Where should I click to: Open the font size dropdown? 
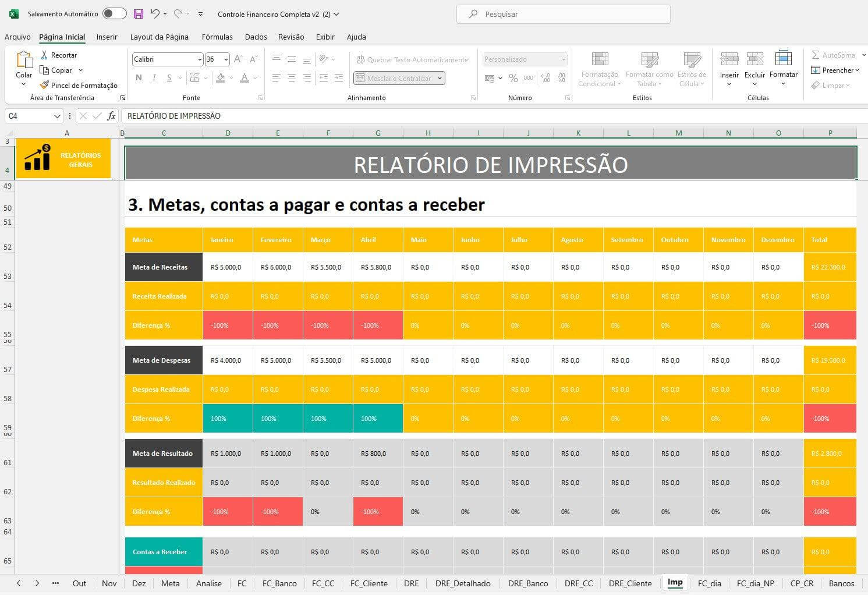(x=226, y=59)
